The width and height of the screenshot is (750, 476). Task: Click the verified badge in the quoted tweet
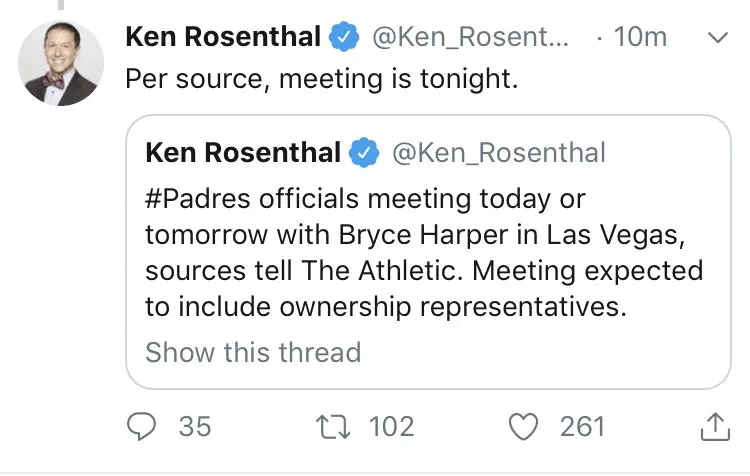click(x=365, y=153)
